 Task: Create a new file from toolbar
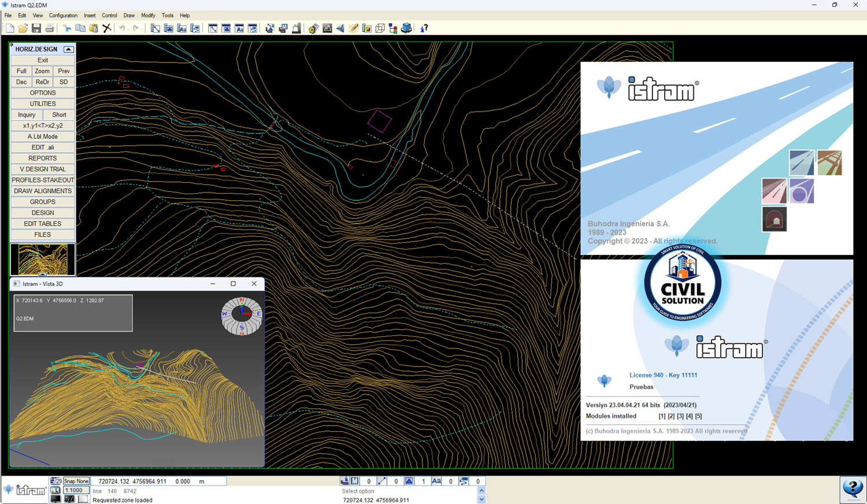(x=10, y=28)
